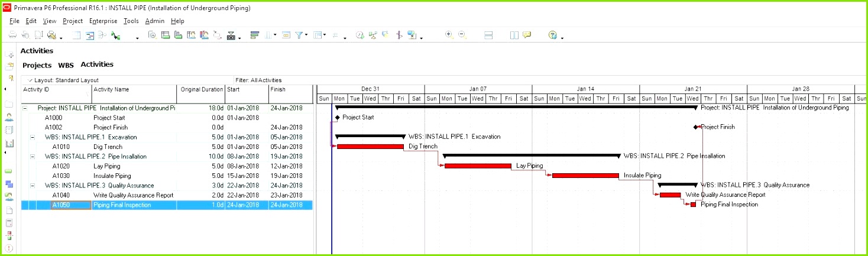Sort by the Original Duration column header
868x256 pixels.
click(202, 90)
